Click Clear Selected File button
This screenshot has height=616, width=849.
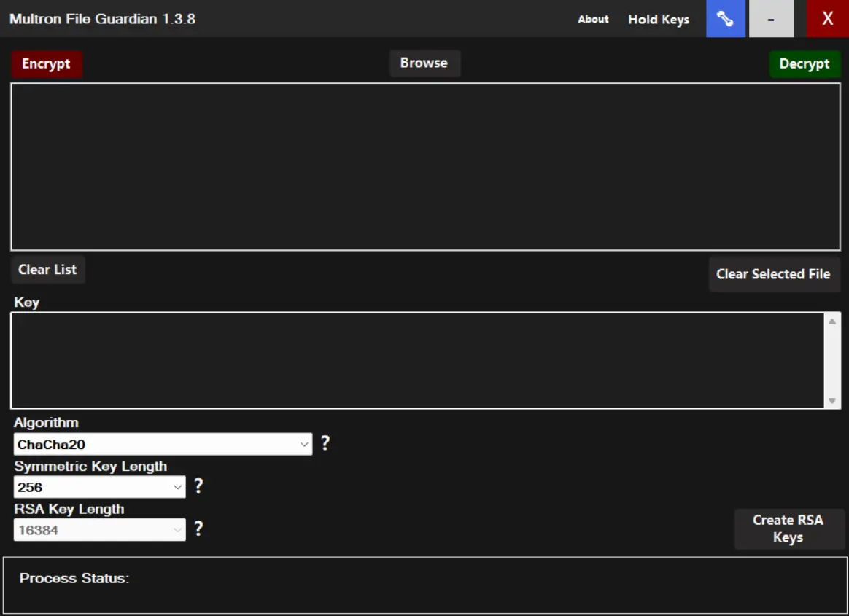click(773, 274)
